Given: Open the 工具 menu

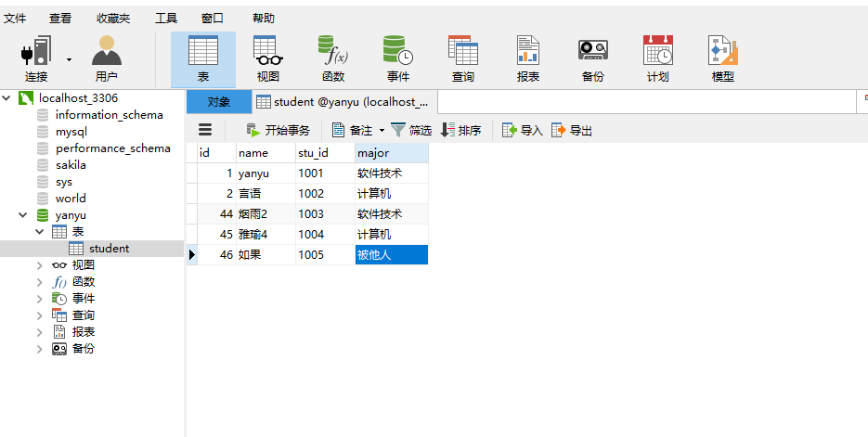Looking at the screenshot, I should point(166,19).
